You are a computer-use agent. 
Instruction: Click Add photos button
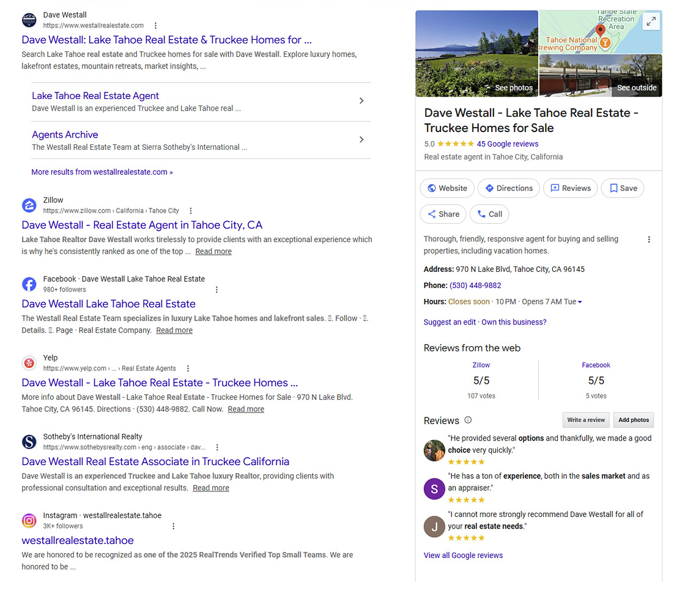[x=634, y=420]
